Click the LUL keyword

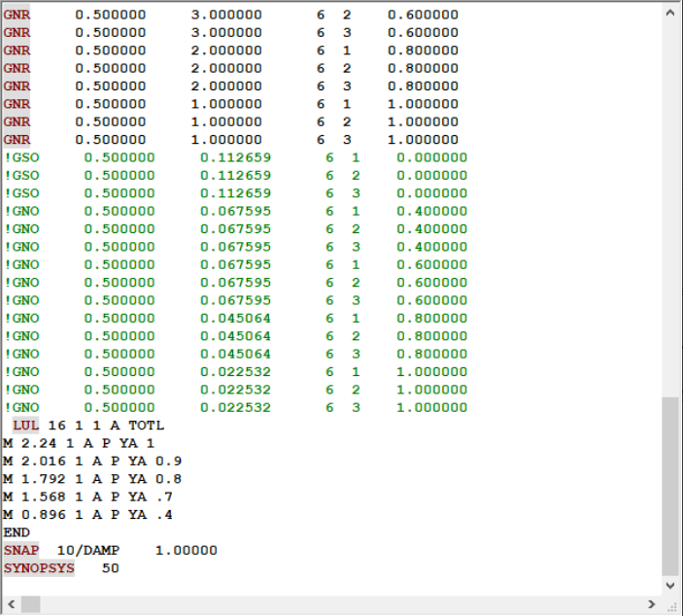coord(25,426)
